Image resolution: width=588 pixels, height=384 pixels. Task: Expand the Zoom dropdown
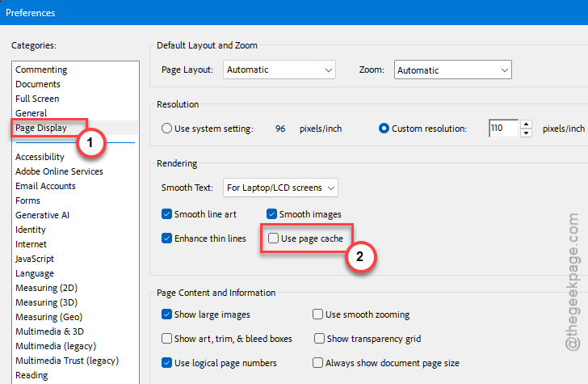pos(452,70)
